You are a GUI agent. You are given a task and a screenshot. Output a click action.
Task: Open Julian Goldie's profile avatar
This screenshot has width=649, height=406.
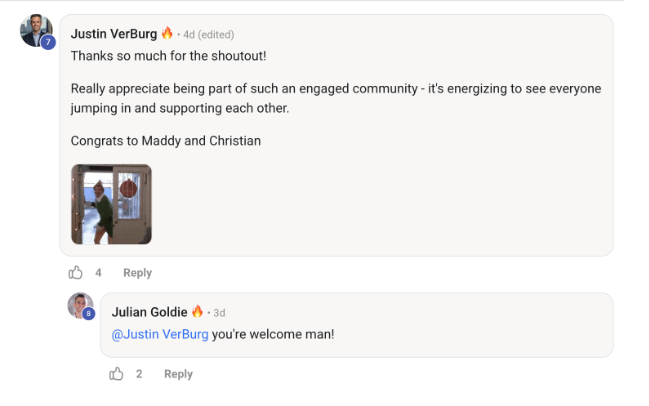[79, 305]
